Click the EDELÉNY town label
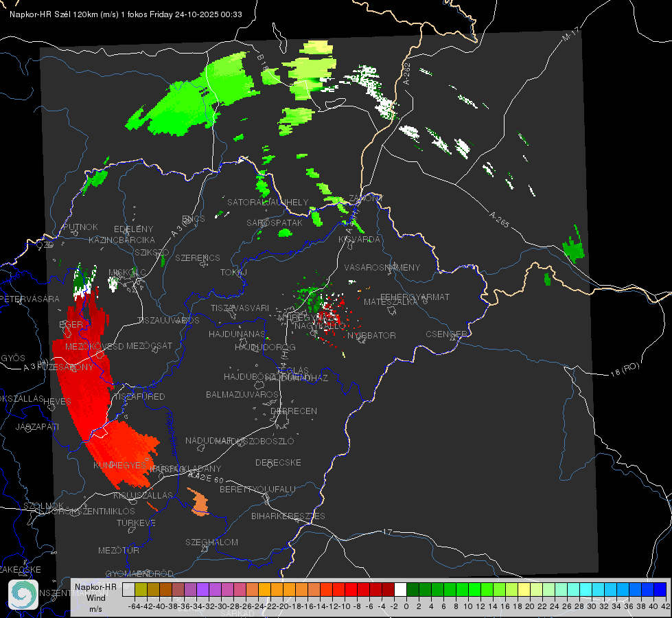Image resolution: width=672 pixels, height=618 pixels. coord(133,229)
